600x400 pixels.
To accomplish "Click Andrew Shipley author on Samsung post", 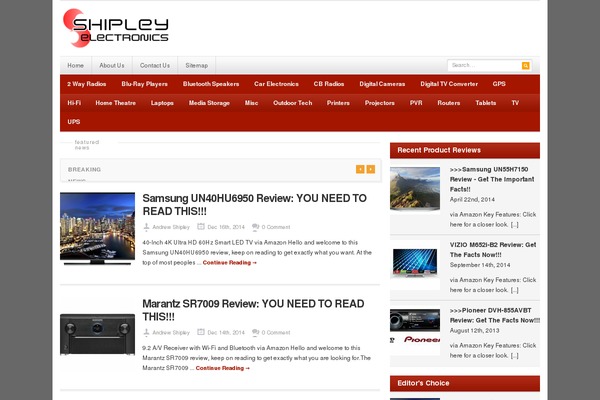I will point(171,227).
